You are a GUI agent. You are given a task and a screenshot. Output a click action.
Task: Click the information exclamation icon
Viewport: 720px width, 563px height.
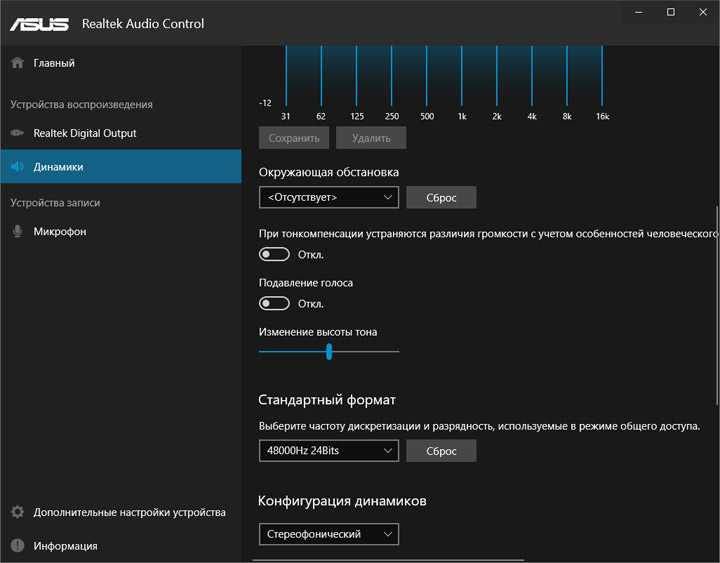click(17, 545)
